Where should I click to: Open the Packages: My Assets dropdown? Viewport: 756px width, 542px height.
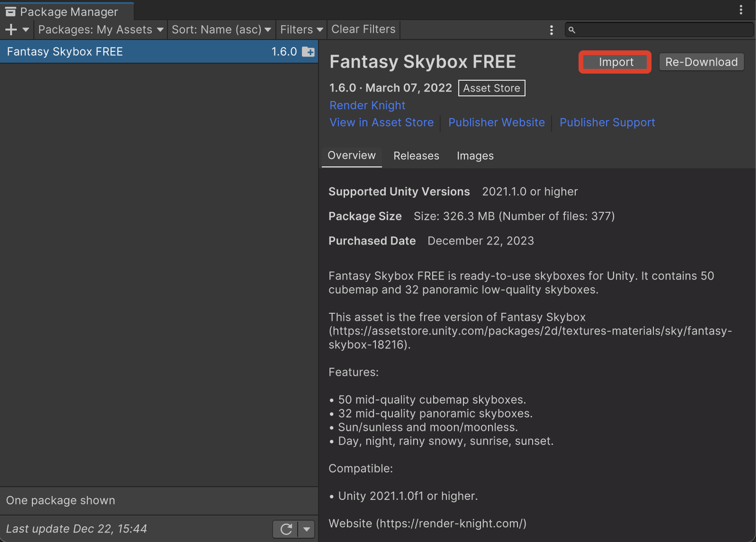101,29
